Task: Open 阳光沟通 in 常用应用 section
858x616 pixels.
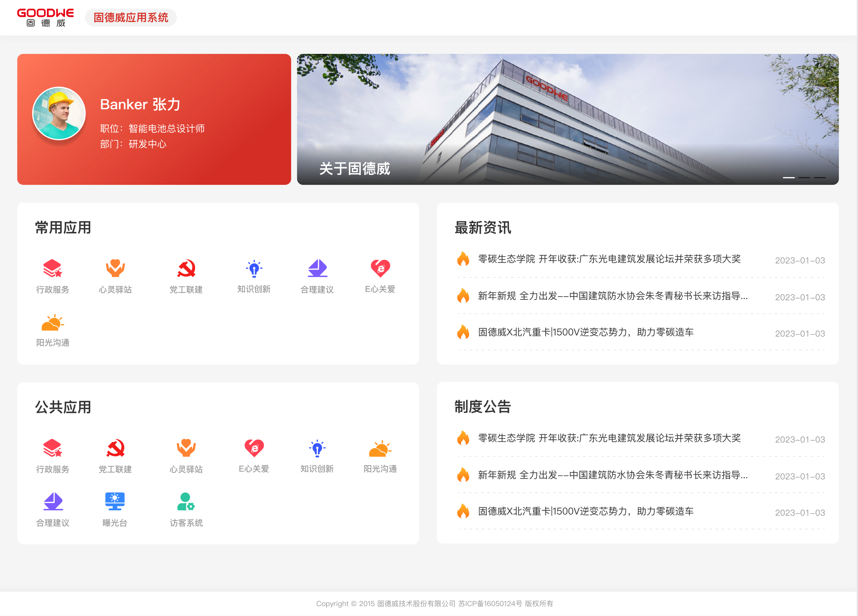Action: coord(53,330)
